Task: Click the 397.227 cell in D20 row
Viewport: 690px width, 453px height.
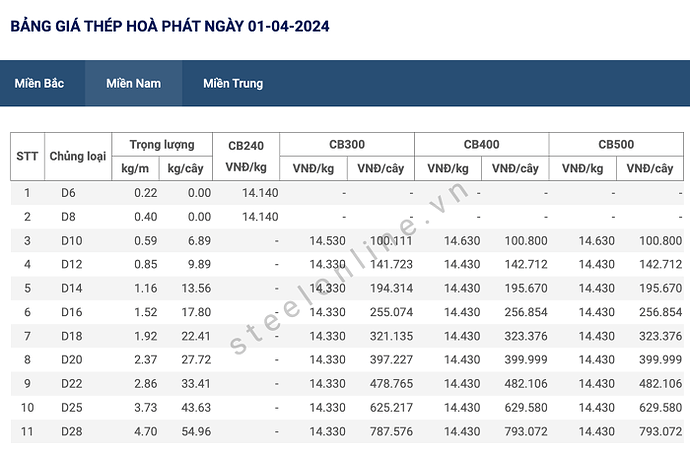Action: [391, 360]
